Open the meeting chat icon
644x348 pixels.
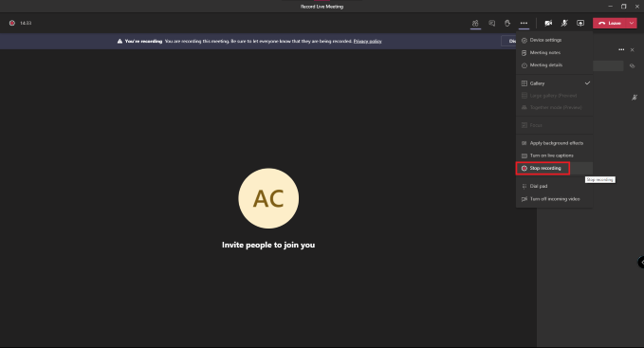(x=491, y=24)
